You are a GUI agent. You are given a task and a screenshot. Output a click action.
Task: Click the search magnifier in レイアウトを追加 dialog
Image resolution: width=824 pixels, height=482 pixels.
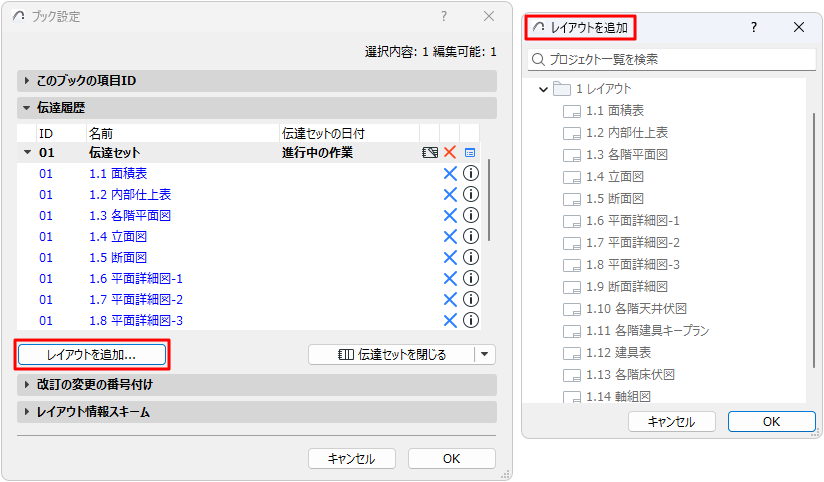click(x=538, y=59)
